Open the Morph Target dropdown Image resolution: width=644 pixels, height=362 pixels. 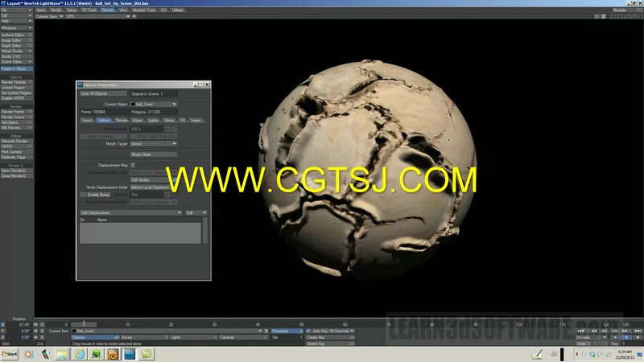(154, 144)
